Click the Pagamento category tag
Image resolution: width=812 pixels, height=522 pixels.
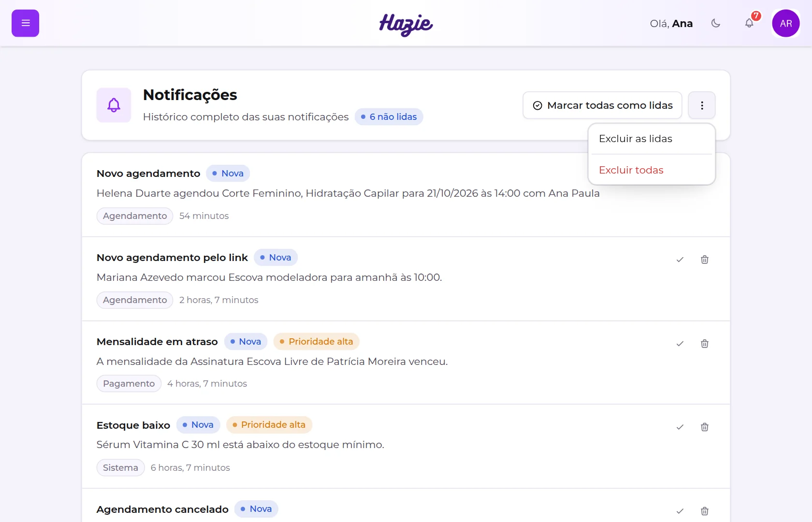point(129,384)
